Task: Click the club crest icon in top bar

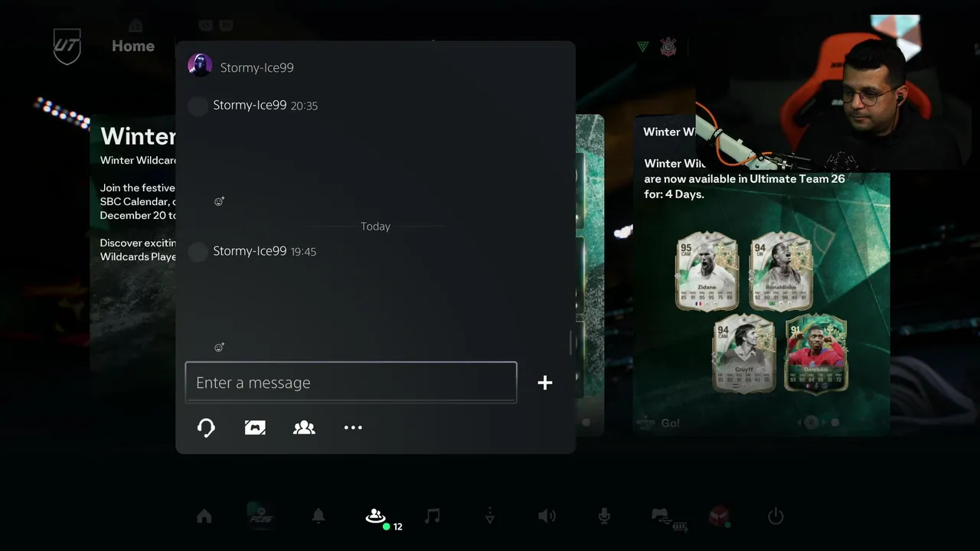Action: 668,47
